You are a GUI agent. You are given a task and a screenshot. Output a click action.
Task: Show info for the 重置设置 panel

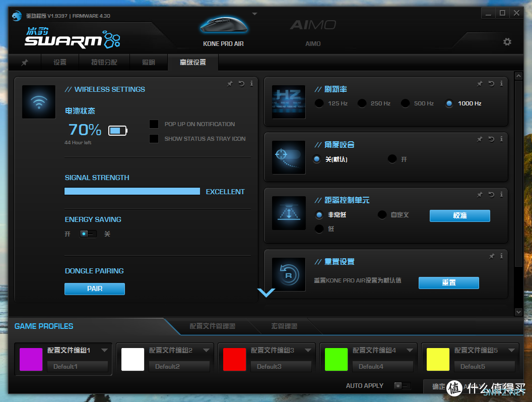[x=501, y=256]
